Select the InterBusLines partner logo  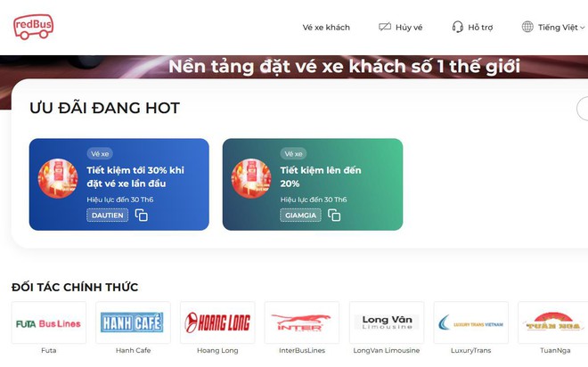tap(302, 322)
